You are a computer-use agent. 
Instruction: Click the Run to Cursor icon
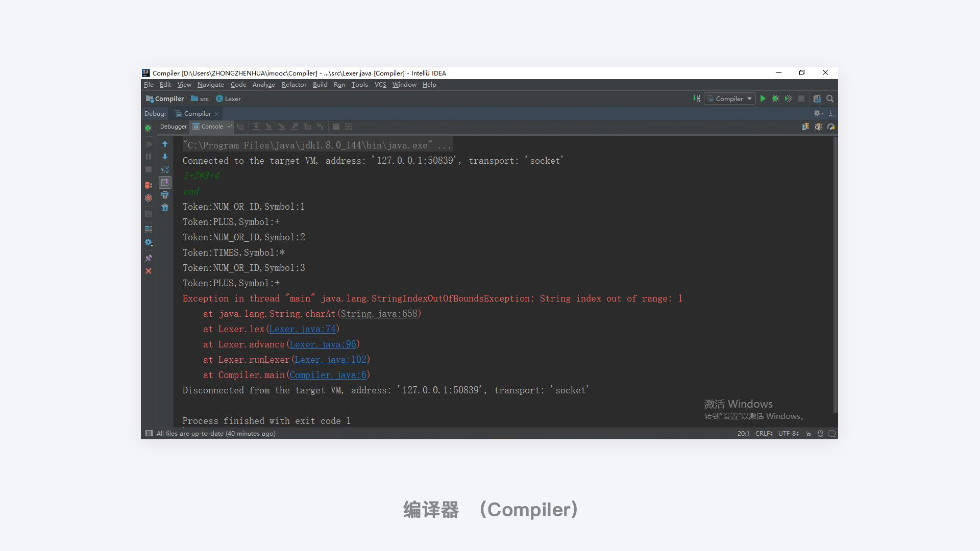click(321, 127)
